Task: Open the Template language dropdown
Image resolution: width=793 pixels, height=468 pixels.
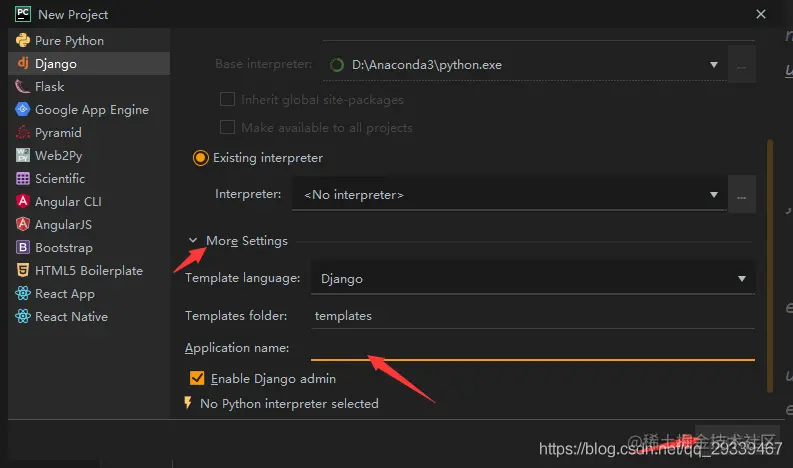Action: pyautogui.click(x=533, y=278)
